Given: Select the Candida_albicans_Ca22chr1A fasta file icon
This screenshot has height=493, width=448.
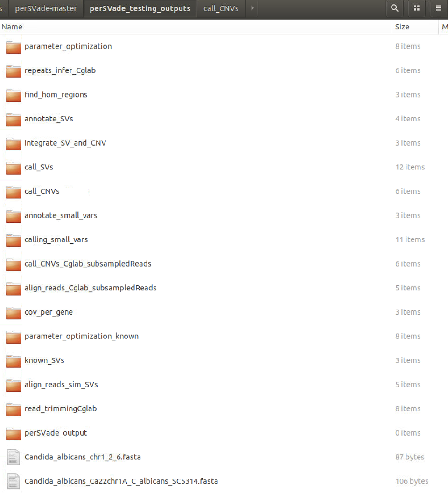Looking at the screenshot, I should coord(14,481).
